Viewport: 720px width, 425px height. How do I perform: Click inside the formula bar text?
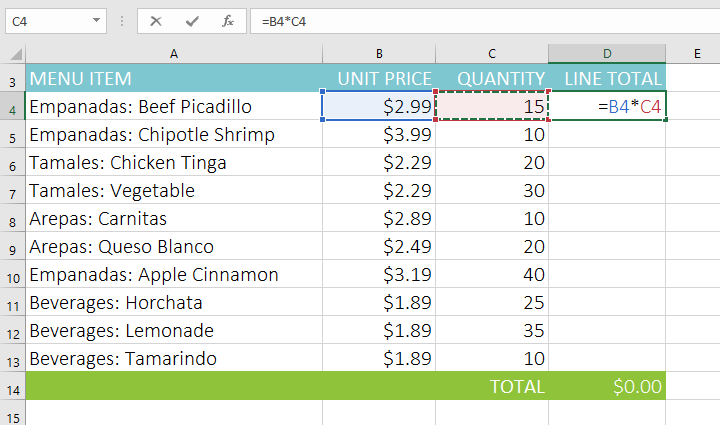click(x=450, y=20)
